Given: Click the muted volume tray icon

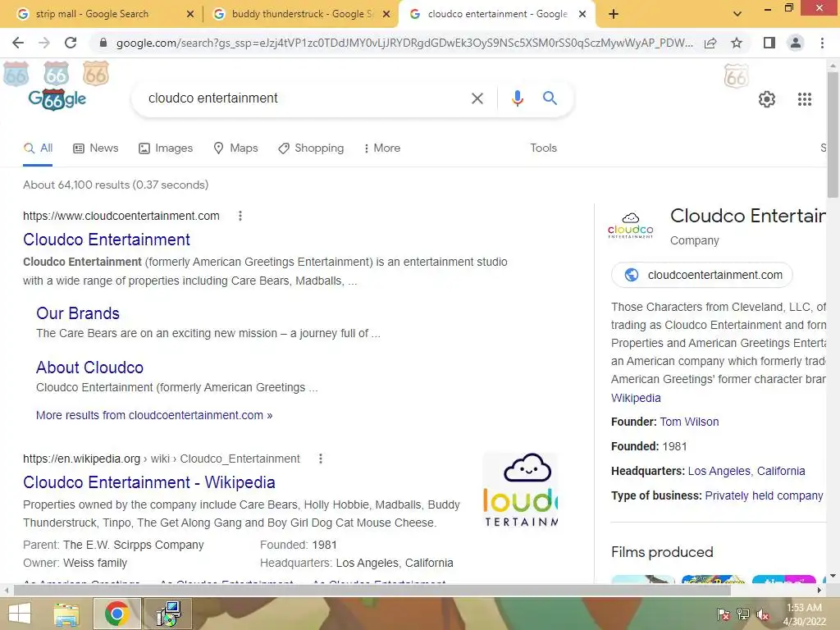Looking at the screenshot, I should [x=763, y=614].
